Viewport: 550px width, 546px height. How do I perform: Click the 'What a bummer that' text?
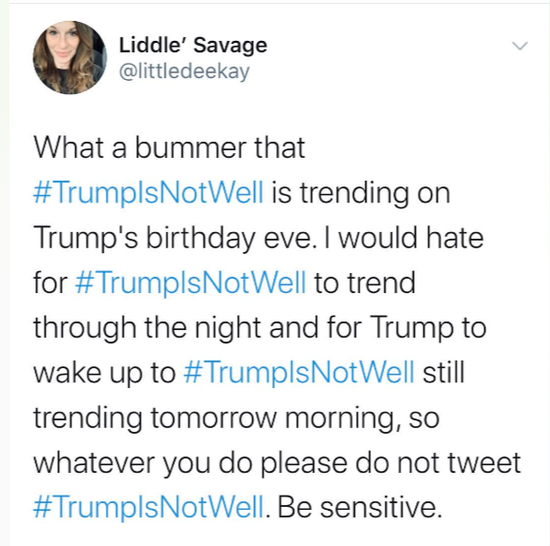point(169,148)
